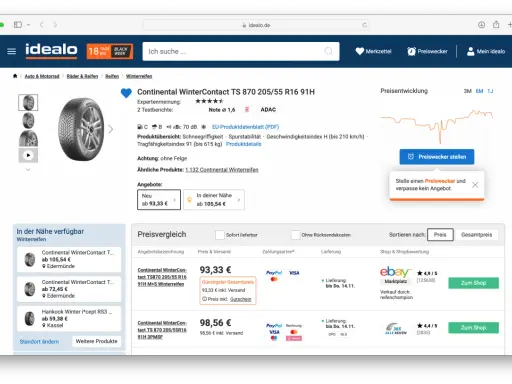The height and width of the screenshot is (384, 512).
Task: Click Standort ändern link
Action: coord(39,342)
